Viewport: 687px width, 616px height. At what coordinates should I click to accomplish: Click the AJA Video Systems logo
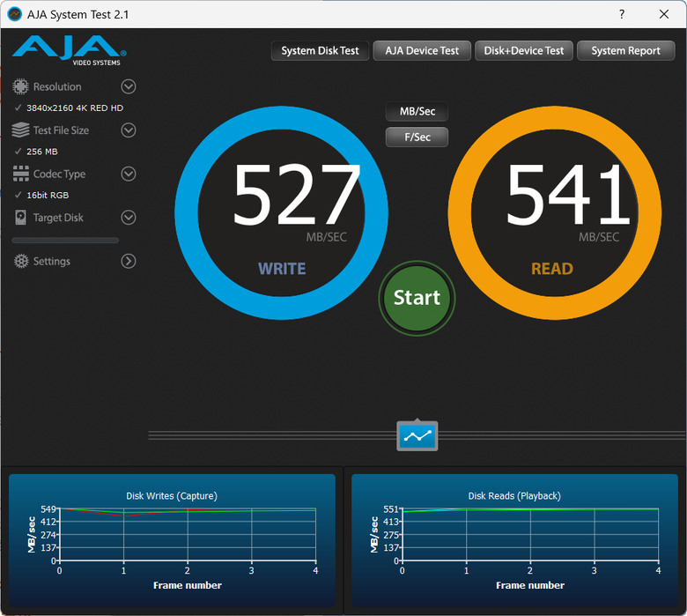[x=70, y=50]
